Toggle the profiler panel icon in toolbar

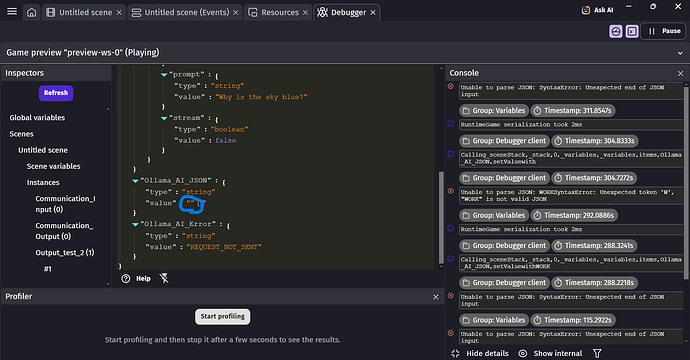[x=616, y=31]
